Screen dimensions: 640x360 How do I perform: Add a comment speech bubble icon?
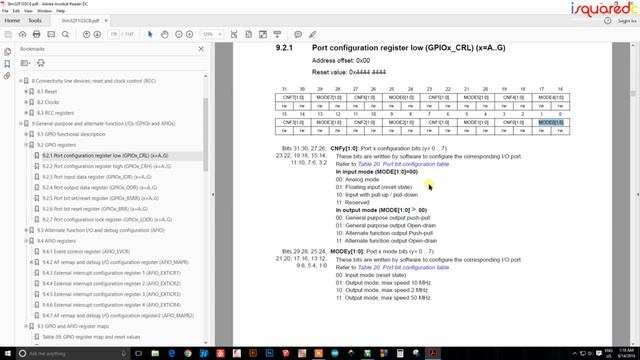[298, 35]
